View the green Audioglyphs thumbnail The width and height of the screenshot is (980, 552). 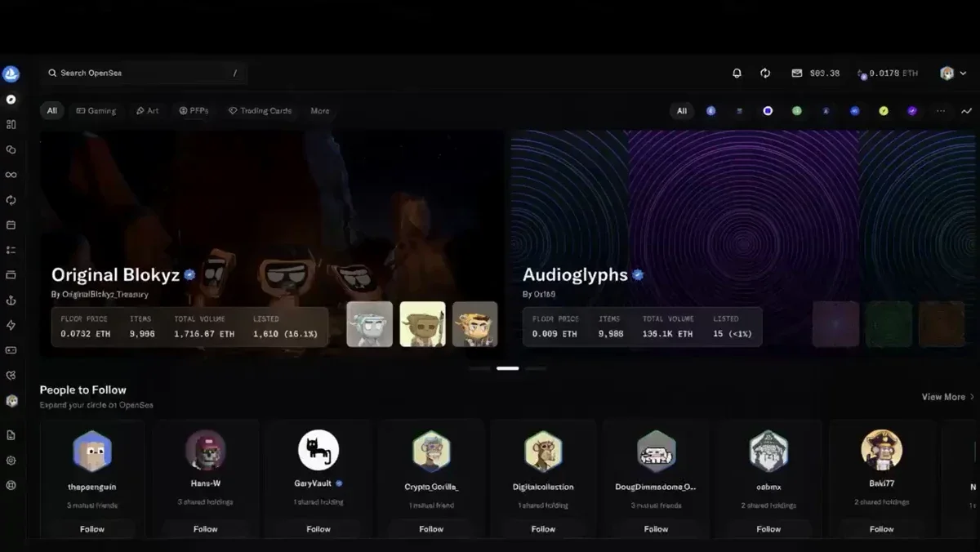(x=889, y=324)
